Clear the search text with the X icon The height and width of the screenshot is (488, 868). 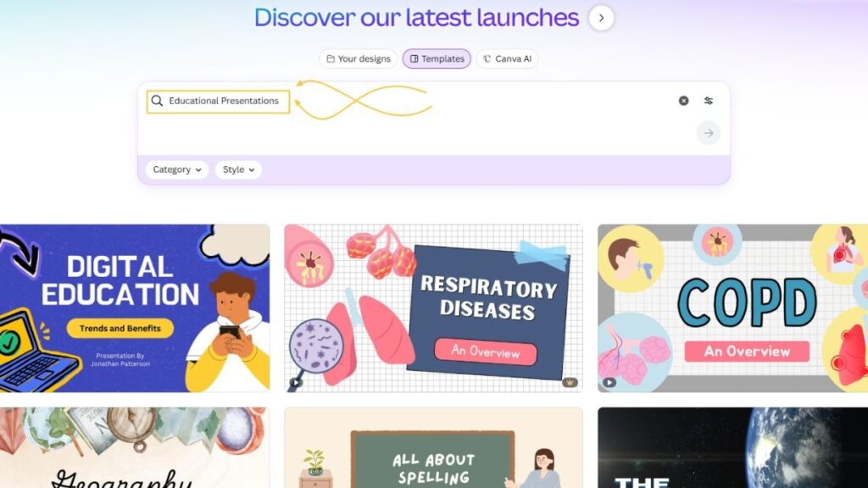click(684, 101)
